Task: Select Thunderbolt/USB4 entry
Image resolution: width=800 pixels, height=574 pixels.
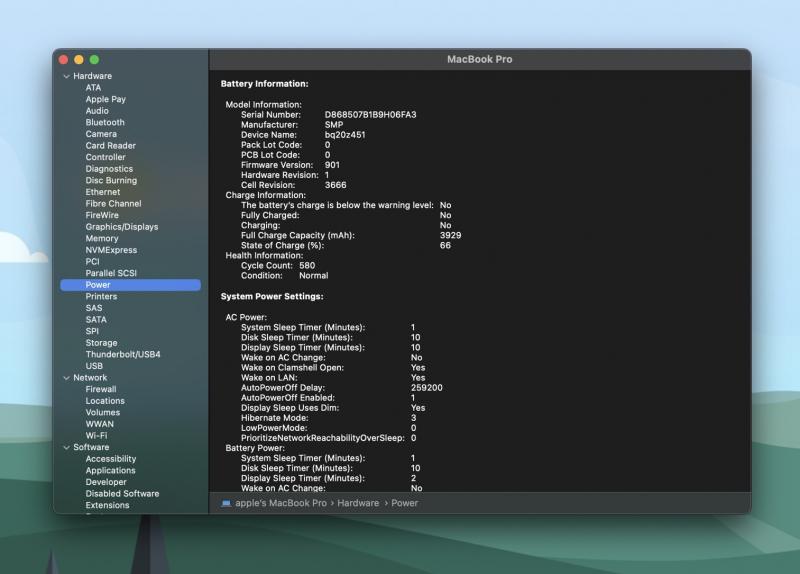Action: tap(123, 355)
